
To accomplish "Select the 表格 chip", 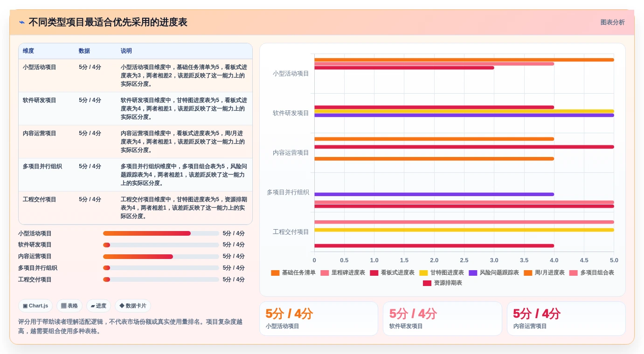I will click(69, 306).
